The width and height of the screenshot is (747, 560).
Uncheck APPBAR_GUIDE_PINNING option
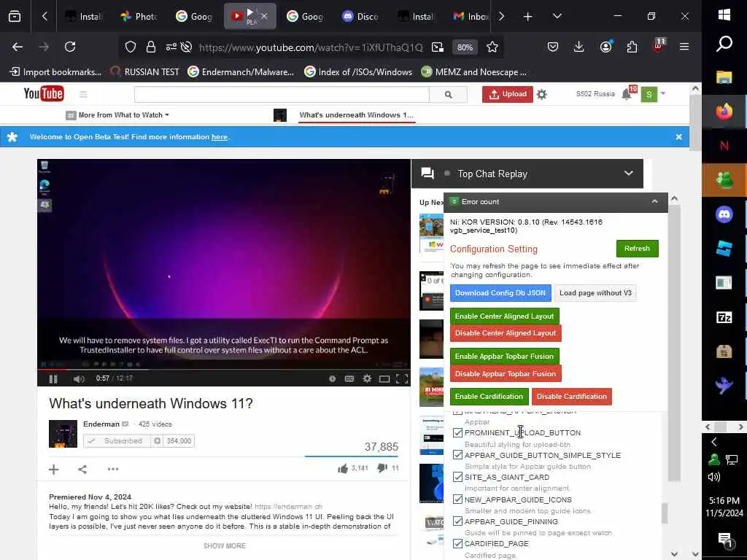coord(457,521)
